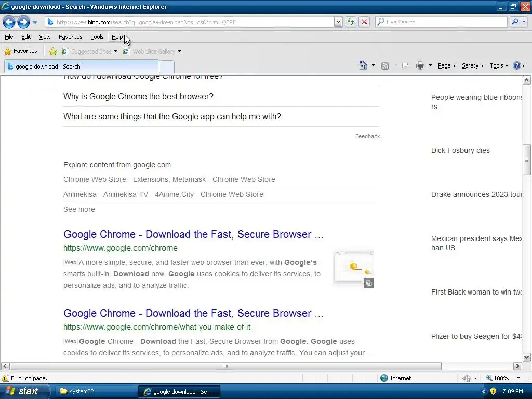532x399 pixels.
Task: Open the Animekisa - Animekisa TV link
Action: coord(163,194)
